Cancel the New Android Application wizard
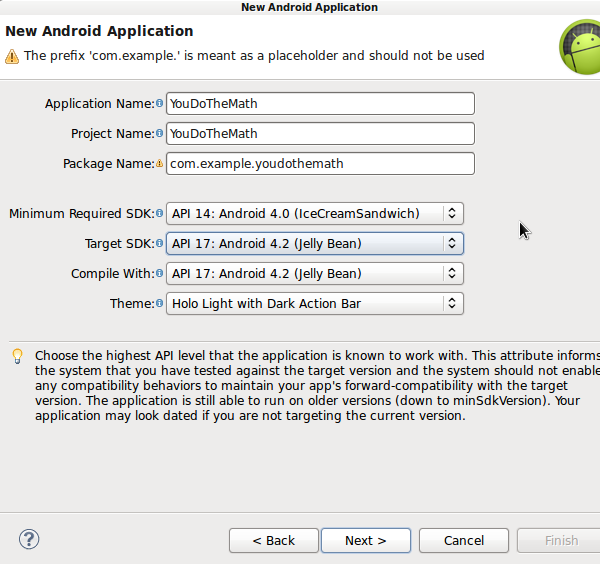This screenshot has width=600, height=564. point(464,540)
